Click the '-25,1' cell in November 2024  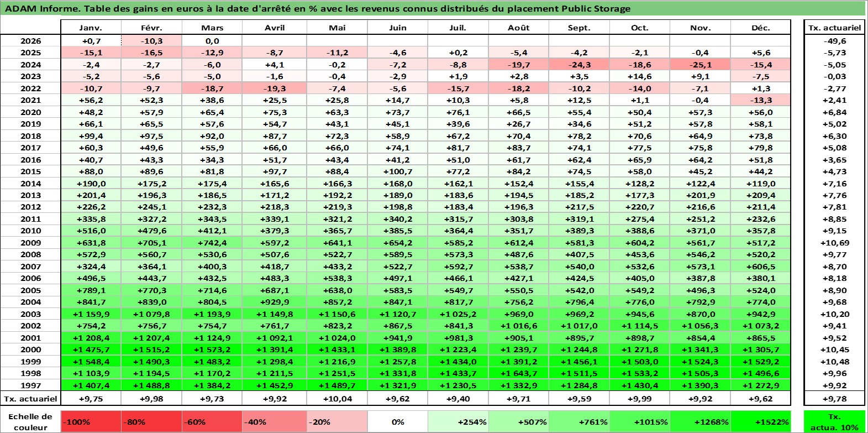pyautogui.click(x=700, y=65)
